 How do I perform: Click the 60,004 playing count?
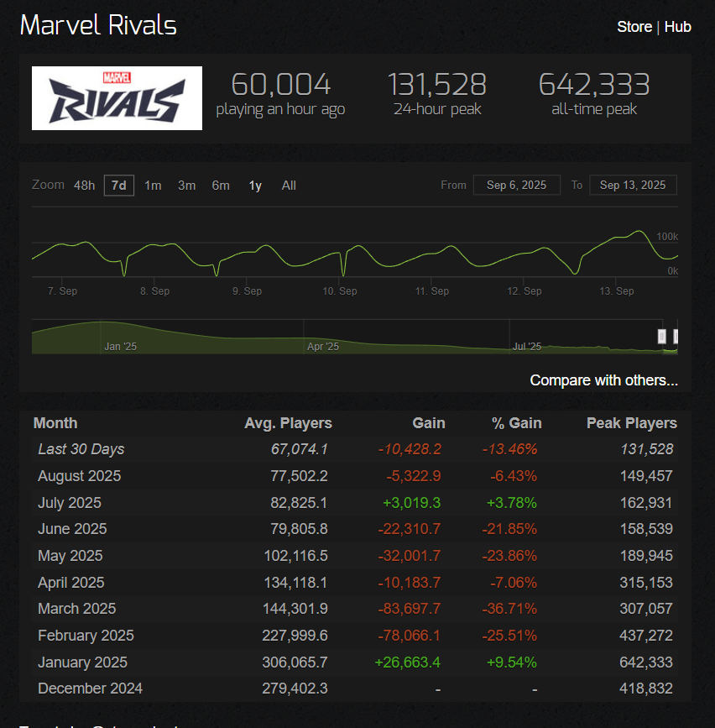coord(280,84)
